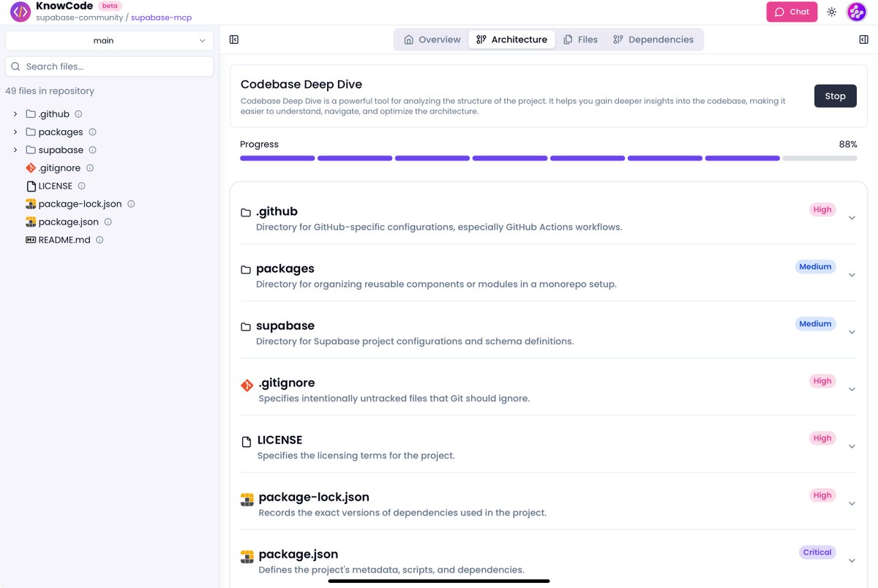
Task: Click the info icon next to packages in sidebar
Action: click(92, 132)
